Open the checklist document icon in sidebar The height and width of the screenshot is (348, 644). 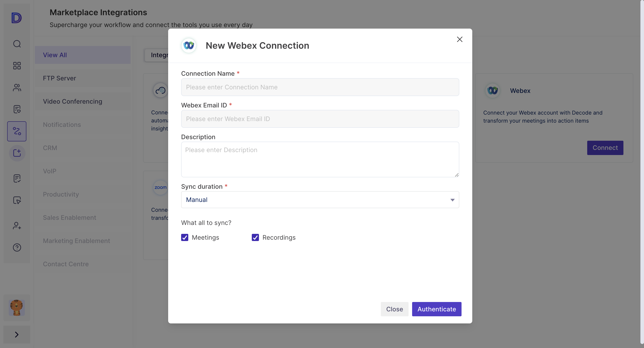17,178
